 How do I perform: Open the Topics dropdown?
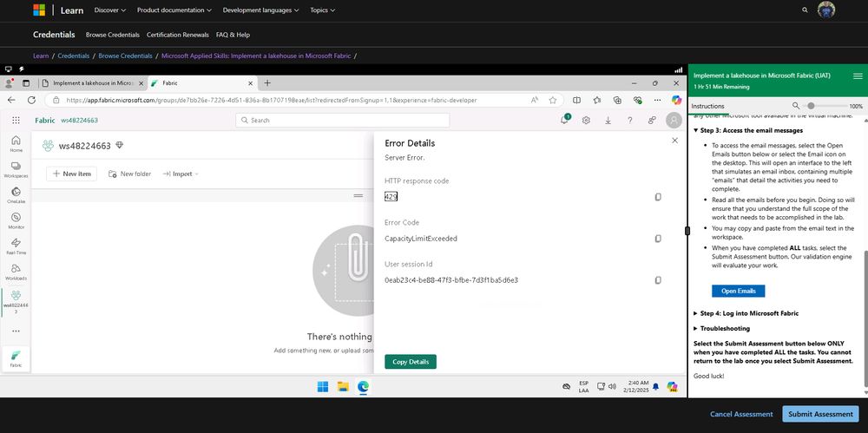322,10
